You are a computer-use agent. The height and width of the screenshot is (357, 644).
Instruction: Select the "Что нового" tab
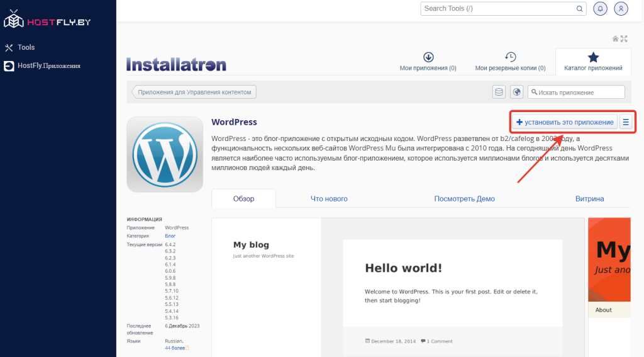tap(329, 198)
